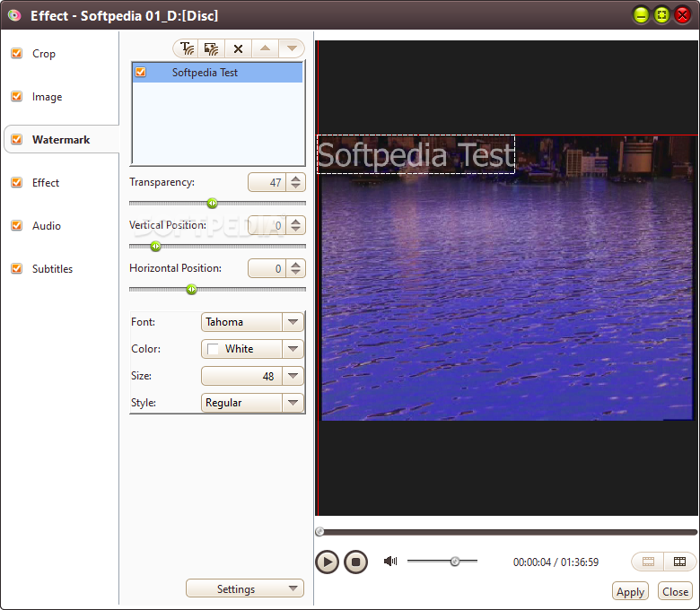Select the Watermark tab
700x610 pixels.
point(61,140)
